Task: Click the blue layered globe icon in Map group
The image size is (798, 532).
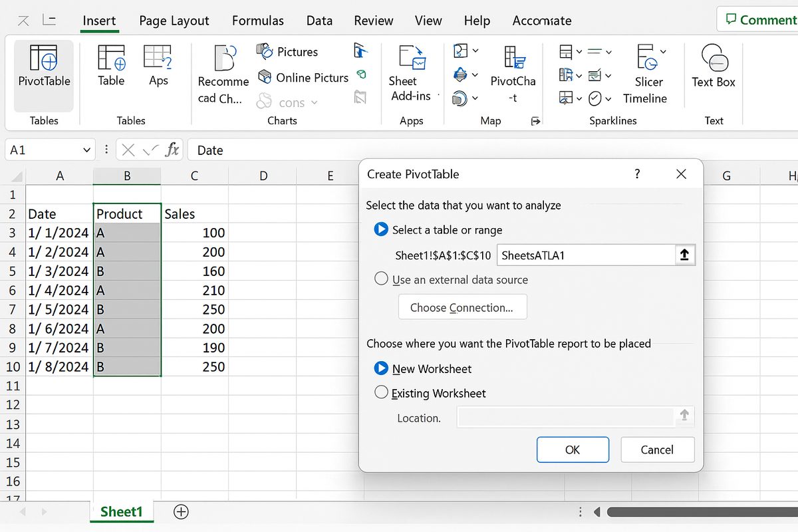Action: 460,74
